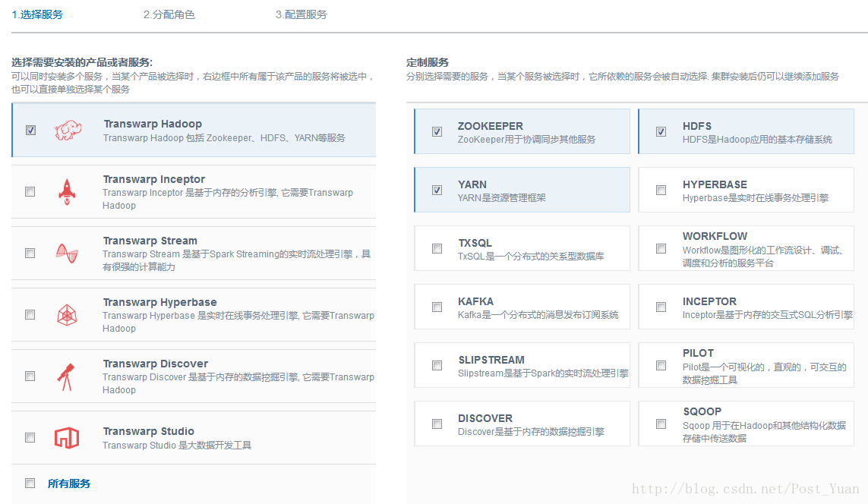Click the Transwarp Hadoop title
868x504 pixels.
pyautogui.click(x=153, y=124)
